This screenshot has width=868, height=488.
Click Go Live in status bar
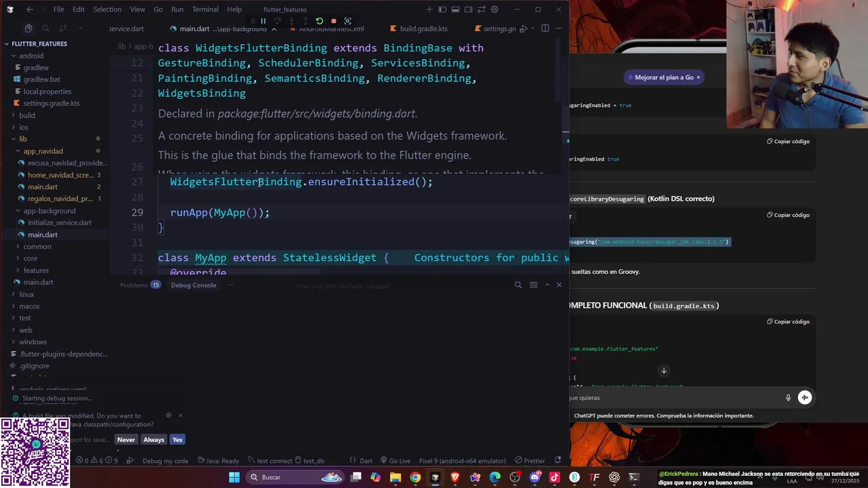click(x=395, y=461)
